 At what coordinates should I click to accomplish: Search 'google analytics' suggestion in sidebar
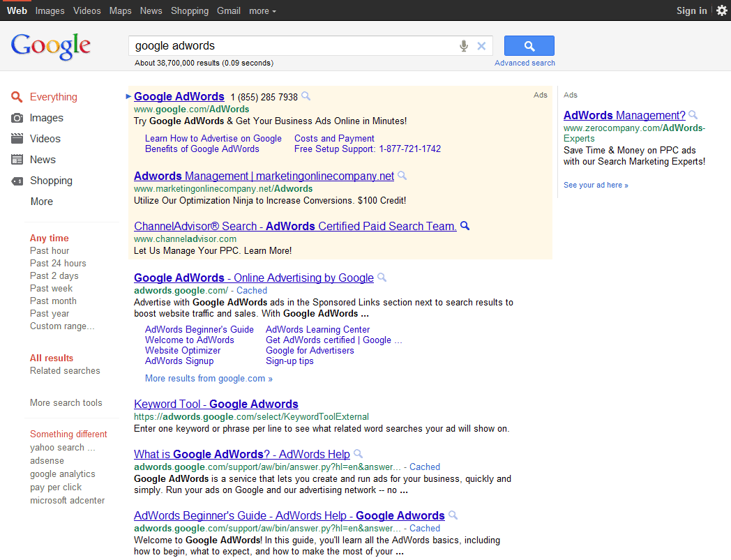[x=63, y=474]
